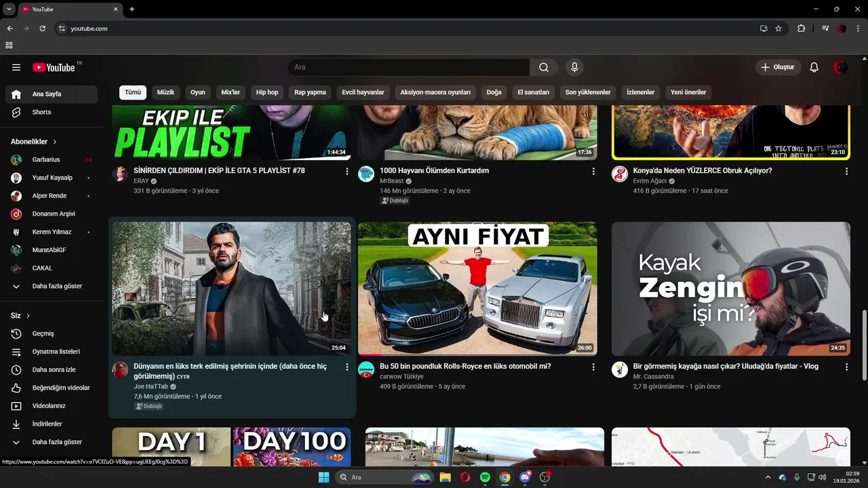This screenshot has height=488, width=868.
Task: Open options menu for Rolls-Royce video
Action: [x=593, y=367]
